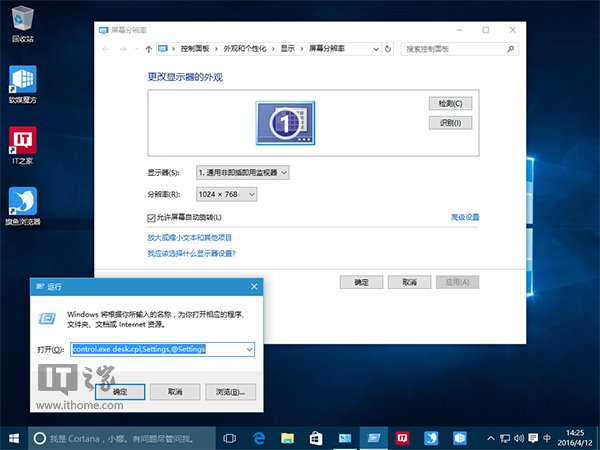The height and width of the screenshot is (450, 600).
Task: Open the Recycle Bin desktop icon
Action: click(23, 24)
